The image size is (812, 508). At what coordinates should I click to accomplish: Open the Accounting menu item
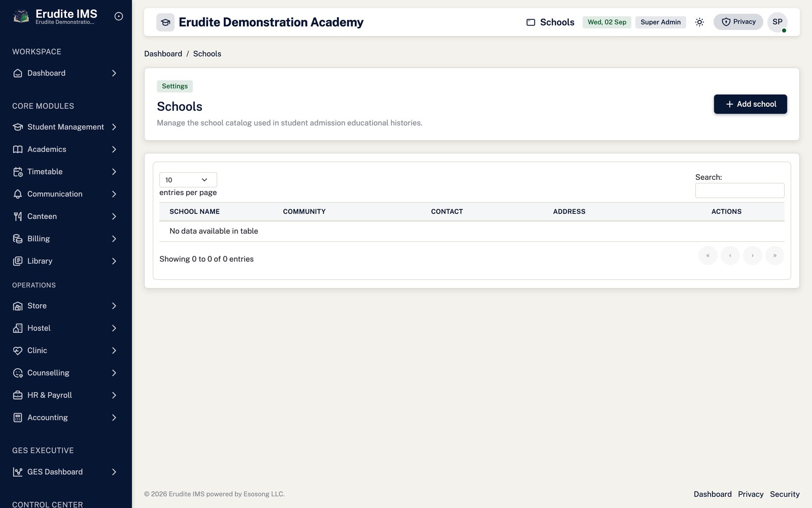point(66,418)
